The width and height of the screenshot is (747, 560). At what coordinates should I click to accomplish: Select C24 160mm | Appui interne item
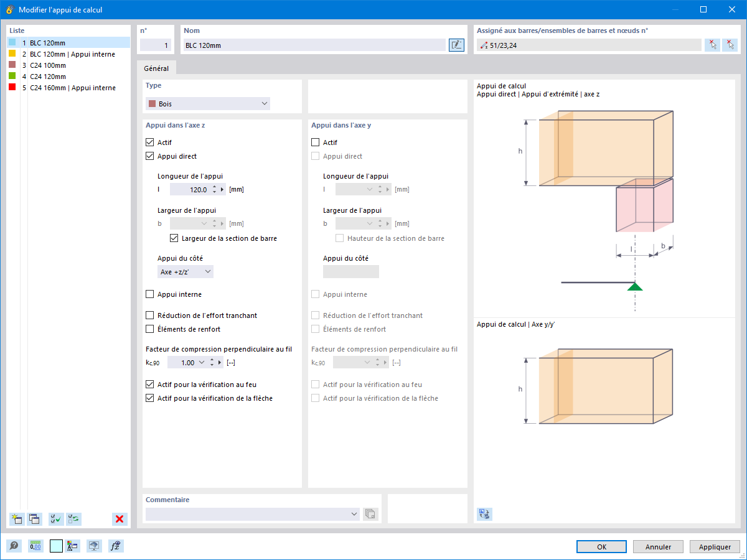pyautogui.click(x=68, y=88)
